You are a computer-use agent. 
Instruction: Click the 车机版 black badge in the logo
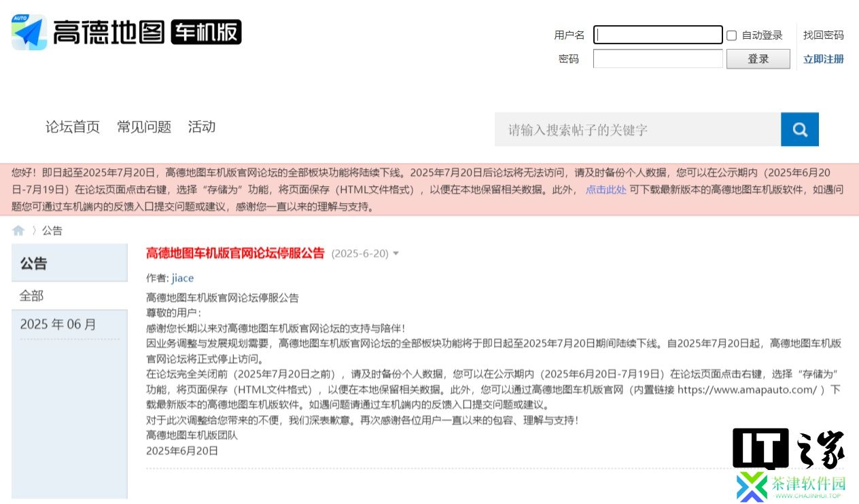point(206,32)
